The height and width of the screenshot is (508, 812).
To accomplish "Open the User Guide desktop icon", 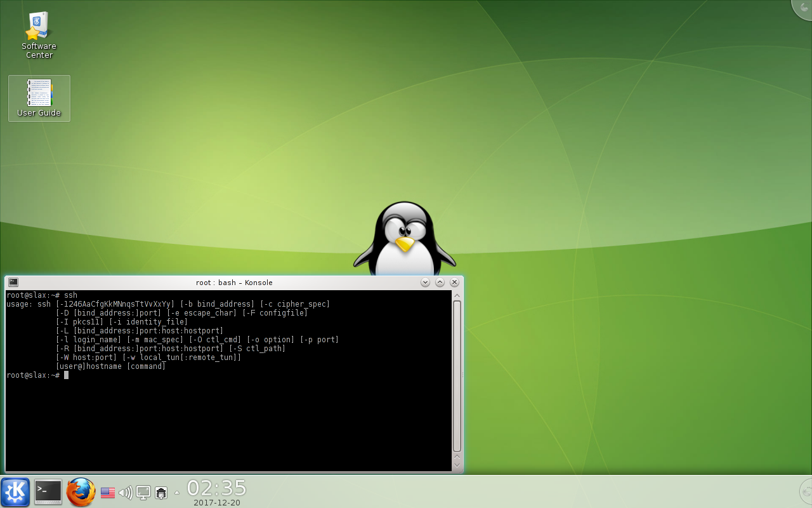I will [x=39, y=98].
